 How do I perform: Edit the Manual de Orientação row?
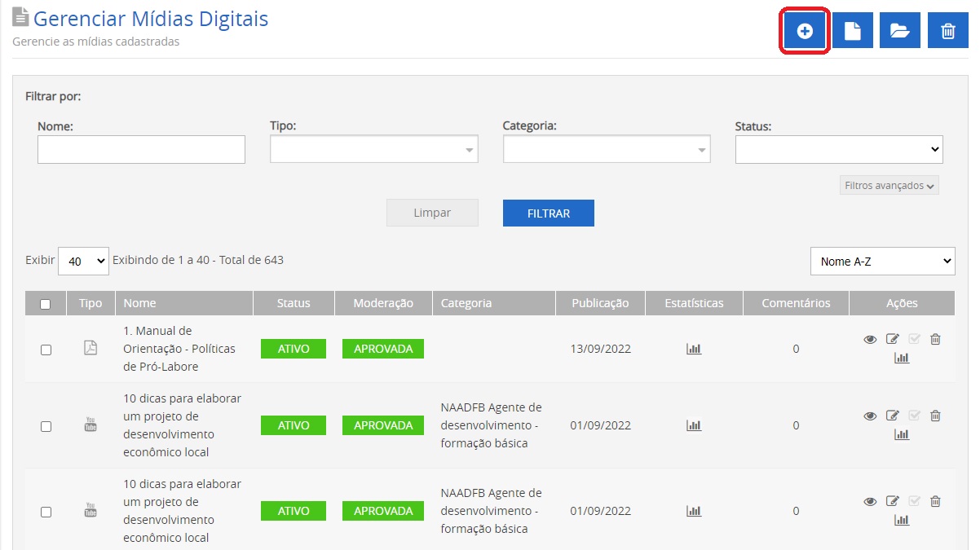click(x=892, y=340)
